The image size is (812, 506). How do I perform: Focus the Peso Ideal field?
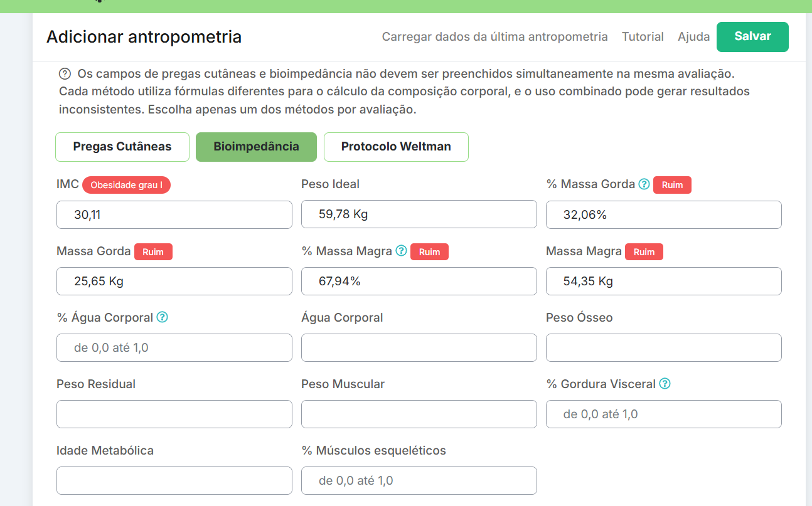coord(419,214)
